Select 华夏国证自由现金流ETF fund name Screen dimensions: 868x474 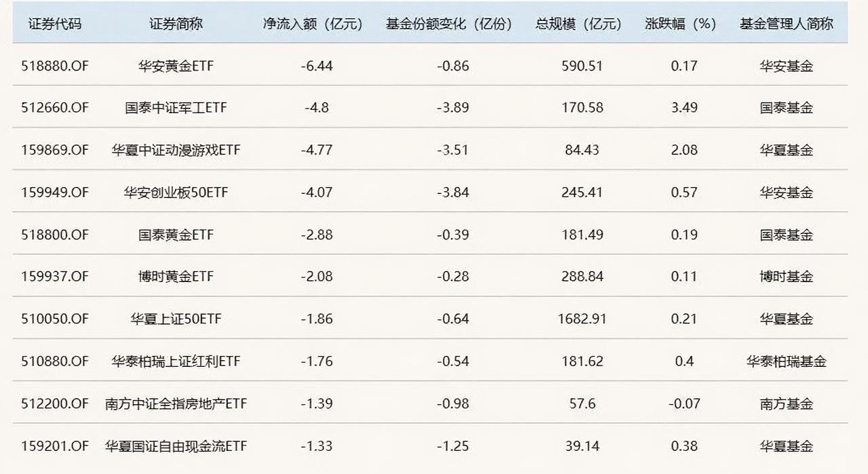pos(176,446)
